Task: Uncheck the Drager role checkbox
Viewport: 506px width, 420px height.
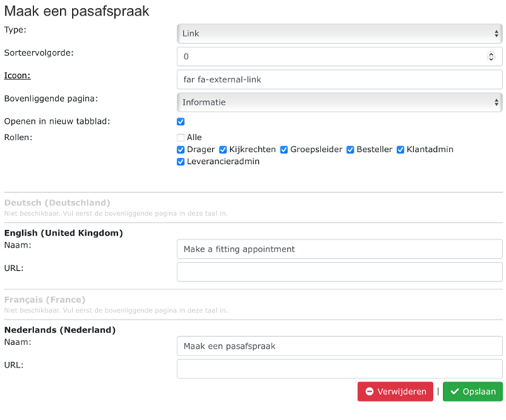Action: (181, 150)
